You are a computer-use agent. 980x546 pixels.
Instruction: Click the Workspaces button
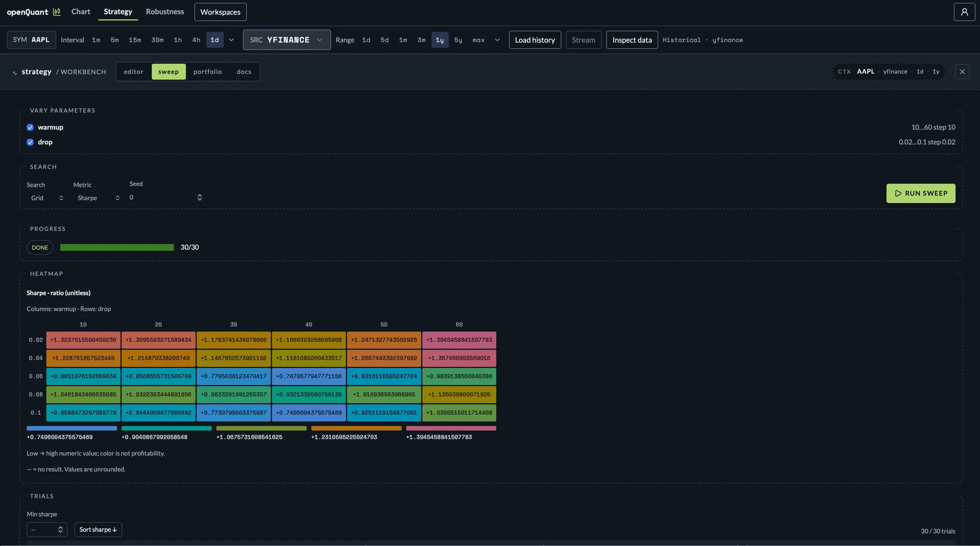click(220, 12)
